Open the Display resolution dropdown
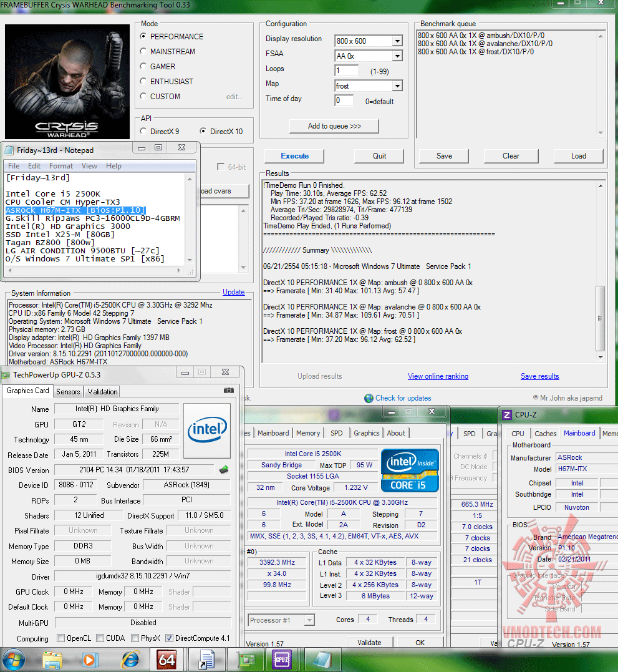The height and width of the screenshot is (672, 618). 397,41
